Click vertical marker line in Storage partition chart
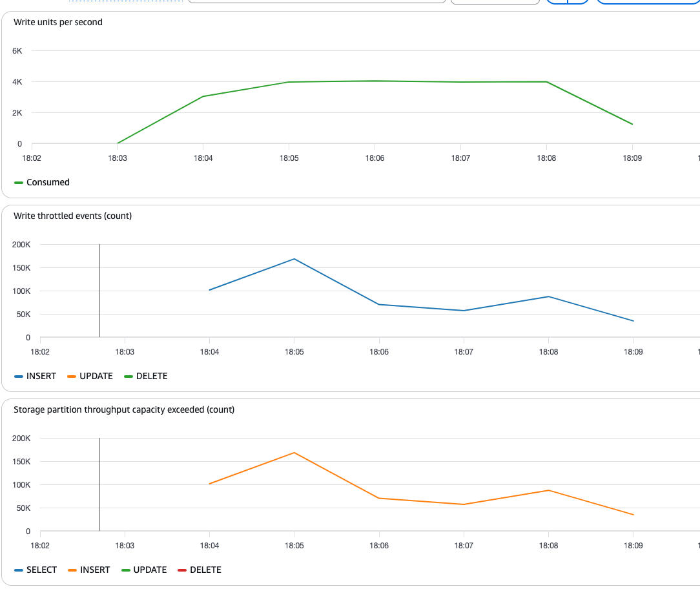700x589 pixels. [x=99, y=484]
